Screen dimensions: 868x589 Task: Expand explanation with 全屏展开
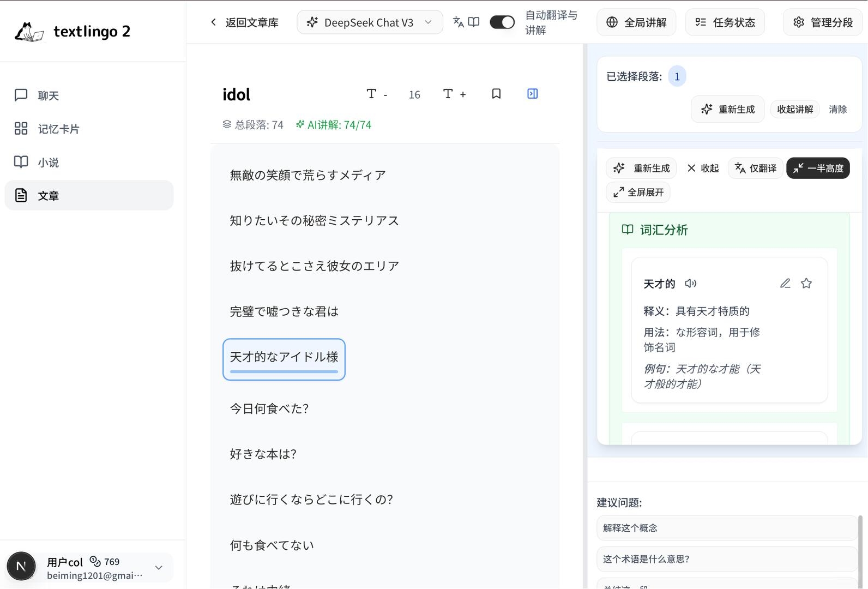638,192
